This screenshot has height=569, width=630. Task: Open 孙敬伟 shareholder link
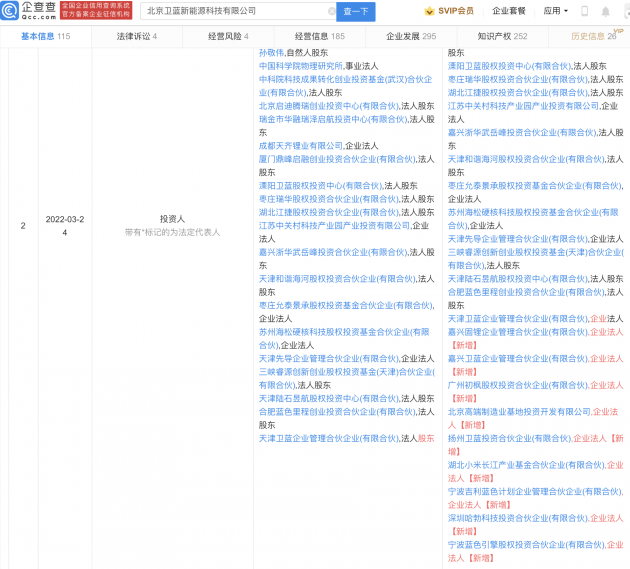click(x=271, y=53)
